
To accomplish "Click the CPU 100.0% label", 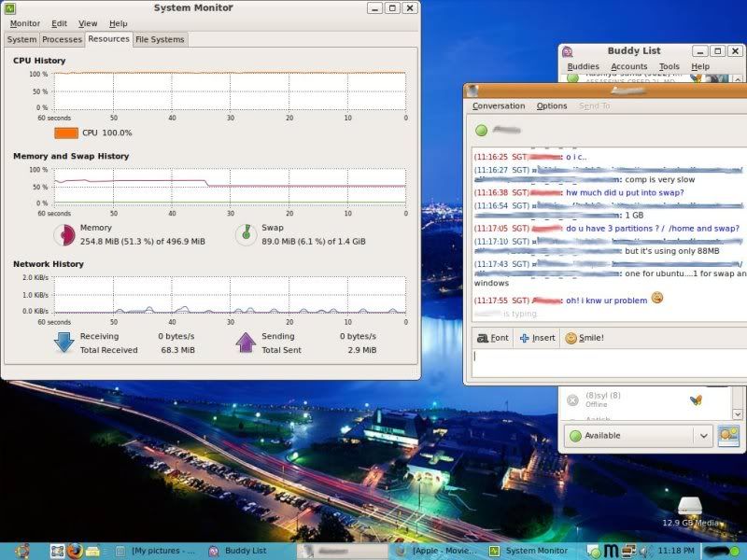I will tap(107, 133).
